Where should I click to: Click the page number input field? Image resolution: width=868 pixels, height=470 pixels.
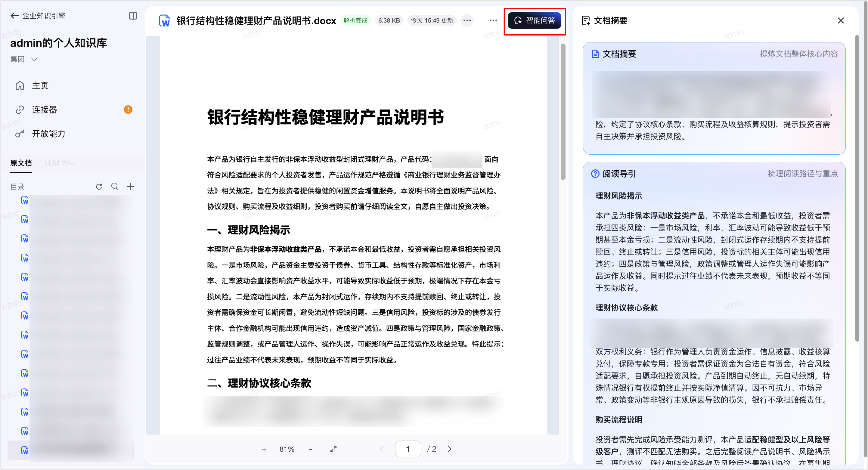pyautogui.click(x=408, y=449)
